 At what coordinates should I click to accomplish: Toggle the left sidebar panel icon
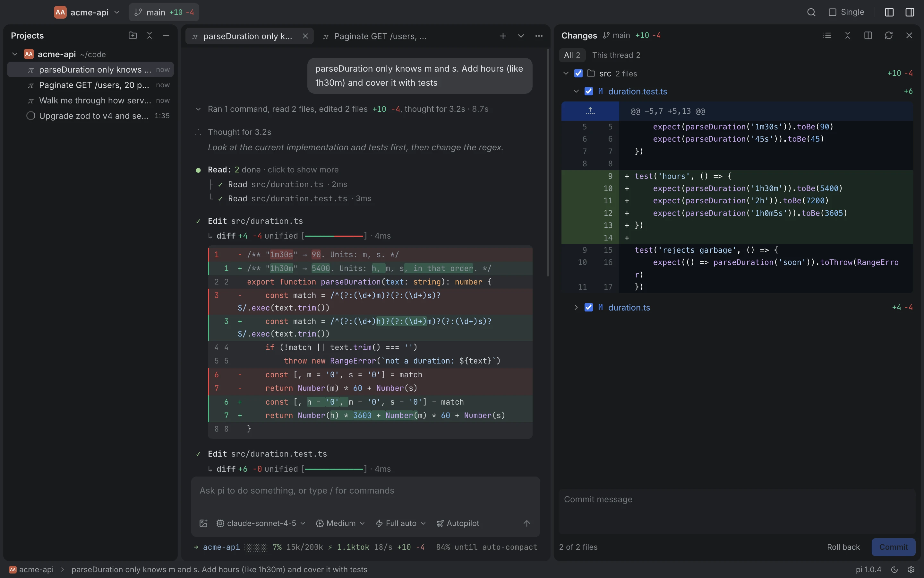889,12
